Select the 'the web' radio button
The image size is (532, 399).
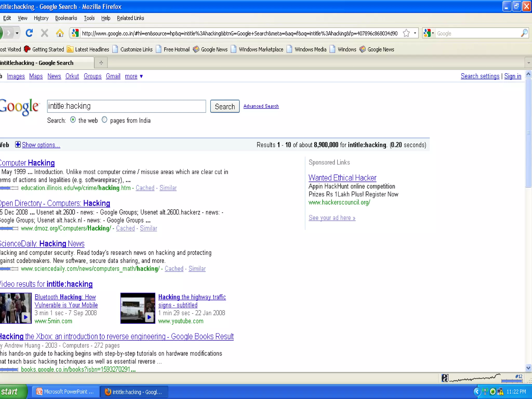pyautogui.click(x=73, y=120)
